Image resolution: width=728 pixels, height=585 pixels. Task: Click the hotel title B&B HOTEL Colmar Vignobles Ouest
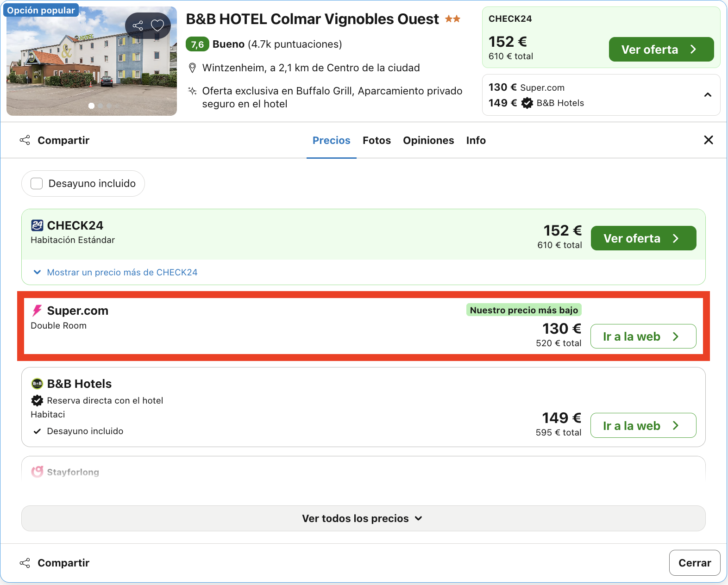pyautogui.click(x=312, y=19)
